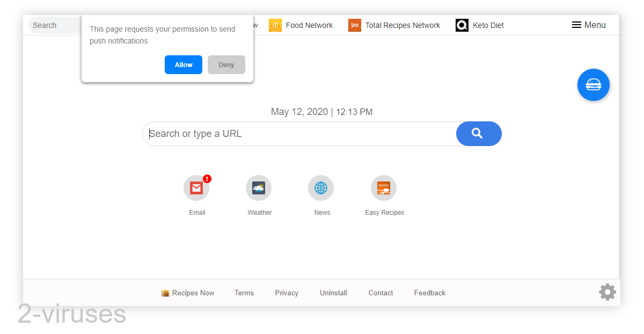Open the Total Recipes Network bookmark icon
Screen dimensions: 644x334
coord(354,25)
